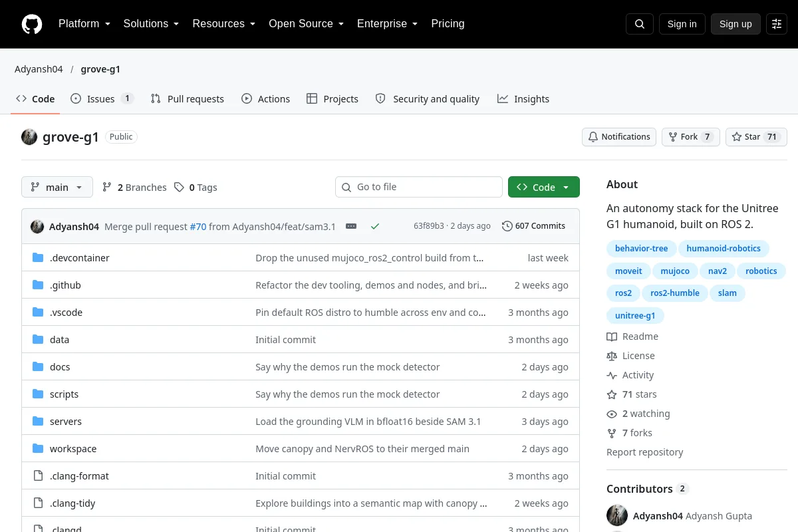Image resolution: width=798 pixels, height=532 pixels.
Task: Expand the Resources menu
Action: tap(224, 24)
